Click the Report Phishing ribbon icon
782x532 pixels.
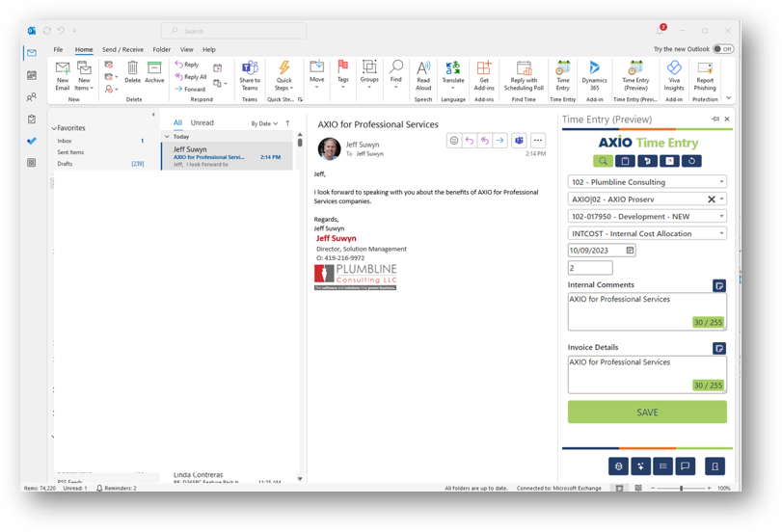tap(705, 76)
